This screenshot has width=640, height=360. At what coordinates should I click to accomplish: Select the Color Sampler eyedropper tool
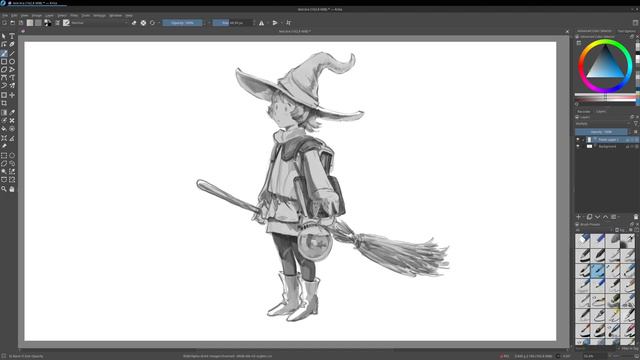12,113
